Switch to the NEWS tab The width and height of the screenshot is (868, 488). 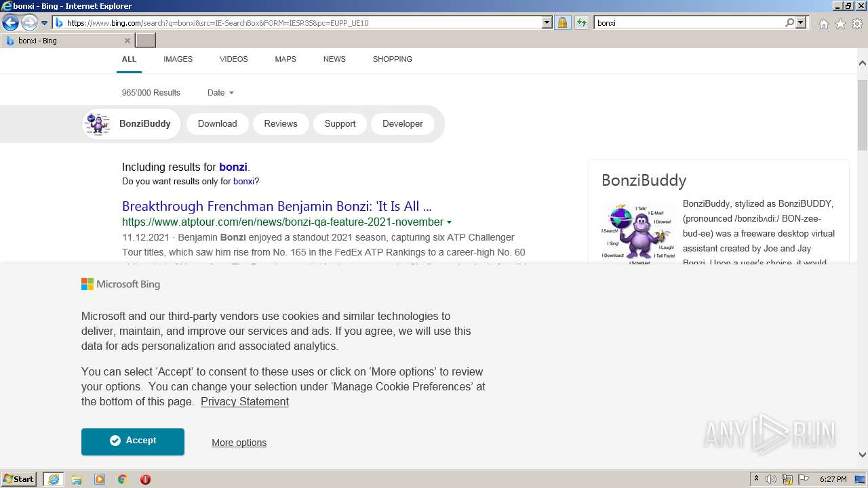tap(334, 59)
